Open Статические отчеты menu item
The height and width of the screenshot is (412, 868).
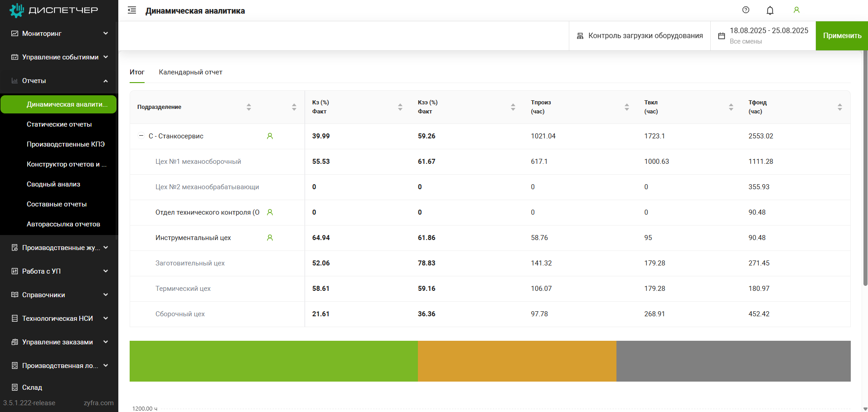pos(59,124)
